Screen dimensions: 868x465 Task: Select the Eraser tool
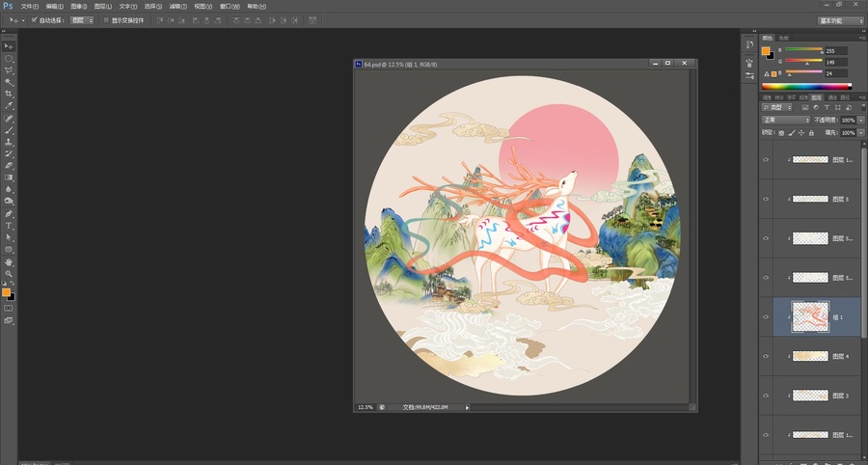pos(9,166)
